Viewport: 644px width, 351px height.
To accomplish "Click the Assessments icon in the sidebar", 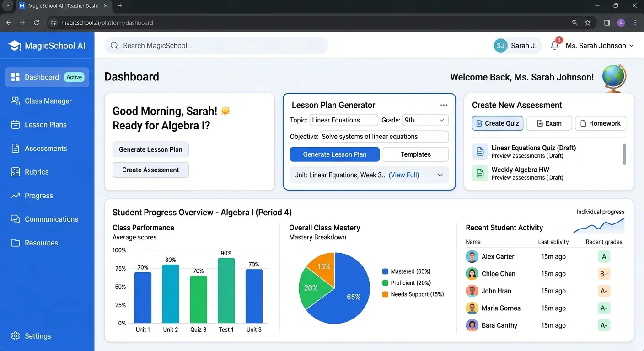I will [x=15, y=148].
